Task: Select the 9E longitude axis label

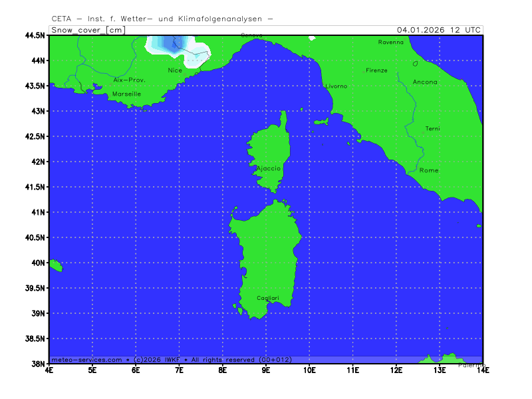Action: pos(266,370)
